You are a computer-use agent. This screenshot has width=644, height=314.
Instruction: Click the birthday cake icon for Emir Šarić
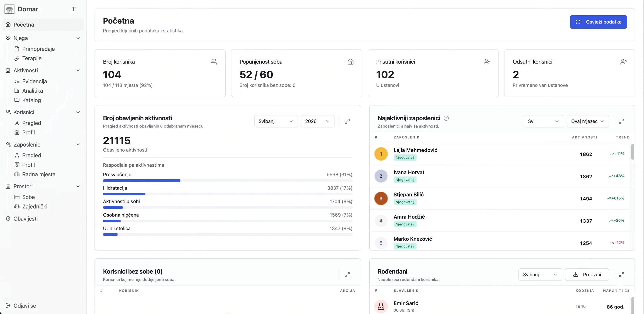tap(381, 307)
